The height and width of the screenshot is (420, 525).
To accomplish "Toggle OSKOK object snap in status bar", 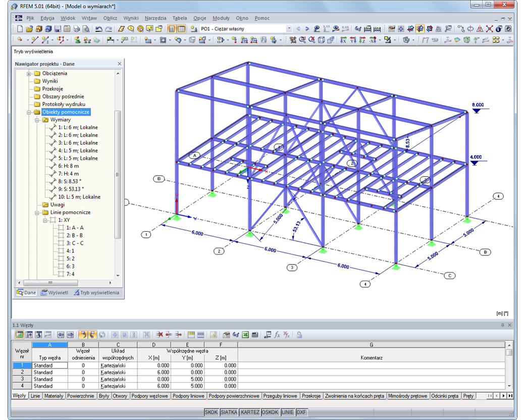I will pyautogui.click(x=270, y=412).
